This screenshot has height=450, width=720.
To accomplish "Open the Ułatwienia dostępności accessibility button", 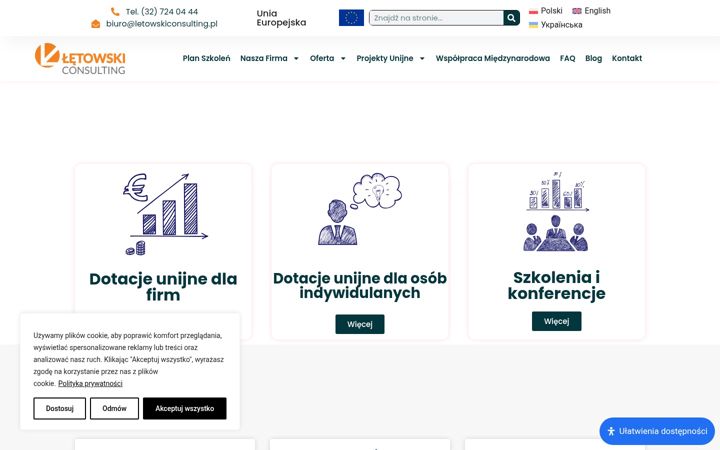I will click(x=657, y=431).
